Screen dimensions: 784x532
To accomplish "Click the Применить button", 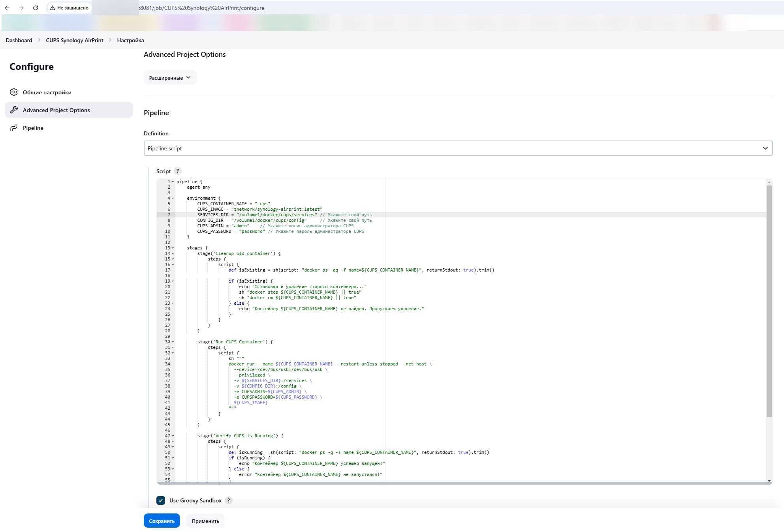I will click(205, 521).
